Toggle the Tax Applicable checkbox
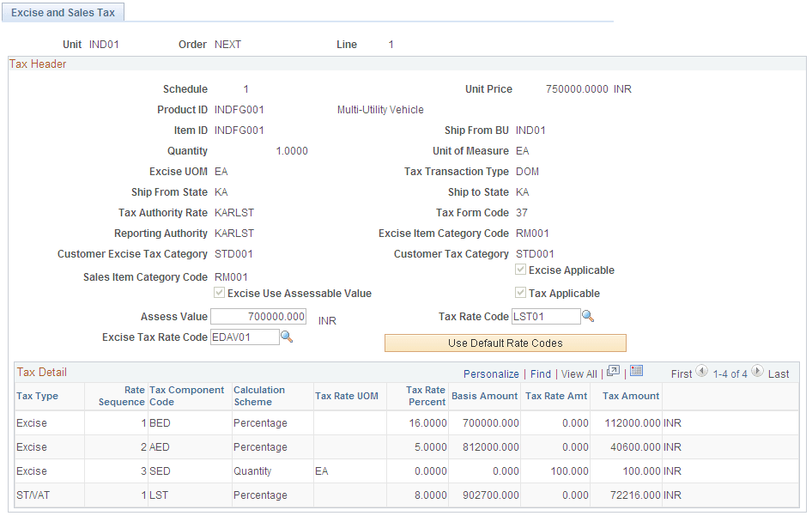The width and height of the screenshot is (812, 516). click(521, 293)
